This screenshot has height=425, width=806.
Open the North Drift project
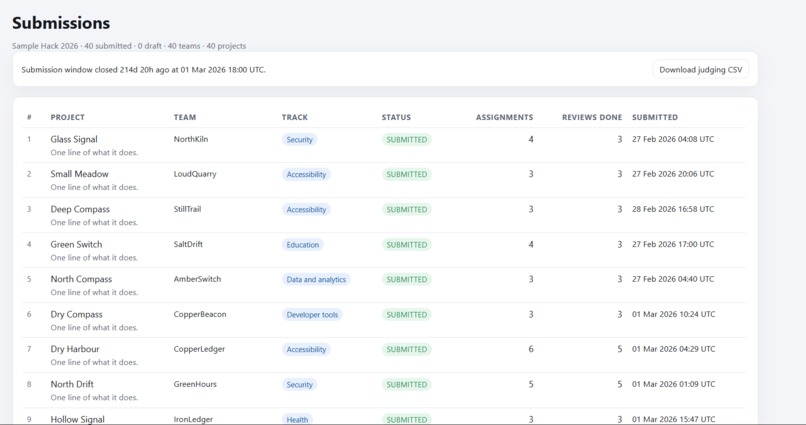point(72,384)
